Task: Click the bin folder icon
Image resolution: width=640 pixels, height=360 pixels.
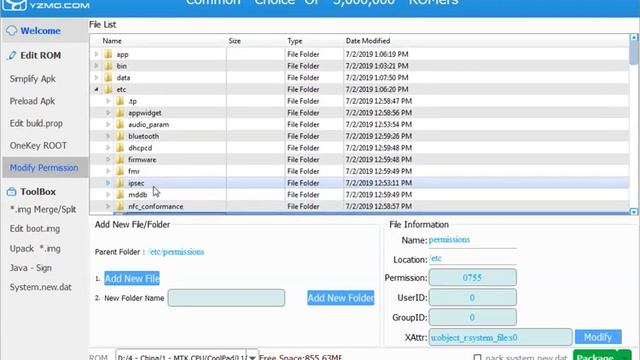Action: coord(108,66)
